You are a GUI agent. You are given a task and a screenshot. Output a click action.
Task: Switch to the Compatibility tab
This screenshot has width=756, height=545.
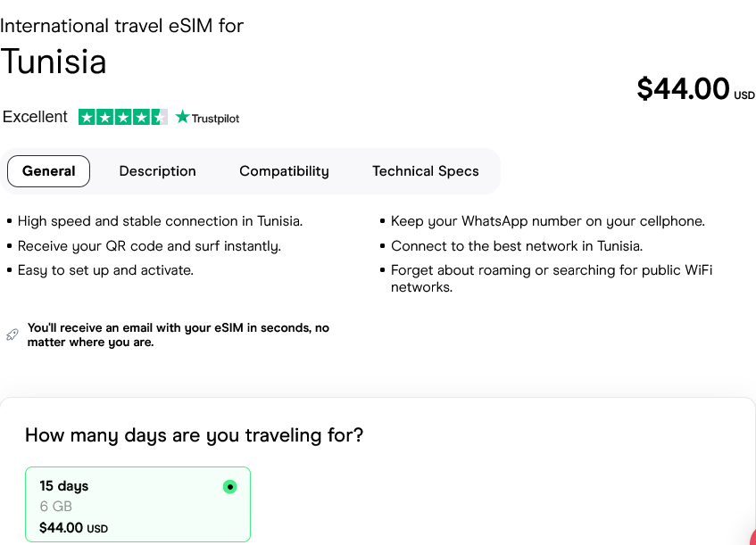point(284,171)
